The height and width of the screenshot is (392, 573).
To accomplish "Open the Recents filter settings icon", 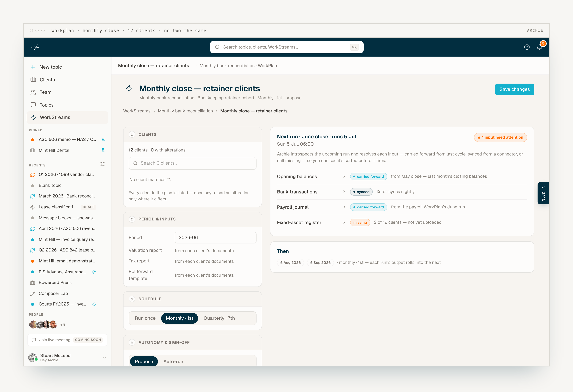I will [x=103, y=164].
